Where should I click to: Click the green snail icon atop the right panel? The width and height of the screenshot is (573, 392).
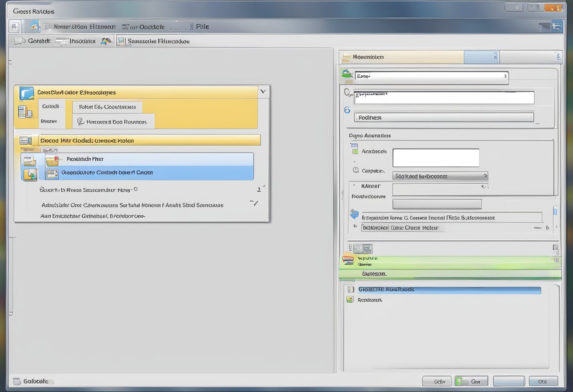point(347,73)
